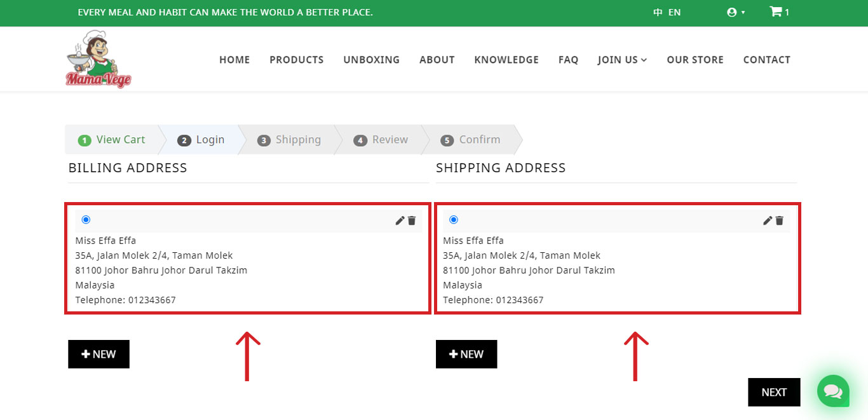
Task: Open the PRODUCTS menu item
Action: click(296, 60)
